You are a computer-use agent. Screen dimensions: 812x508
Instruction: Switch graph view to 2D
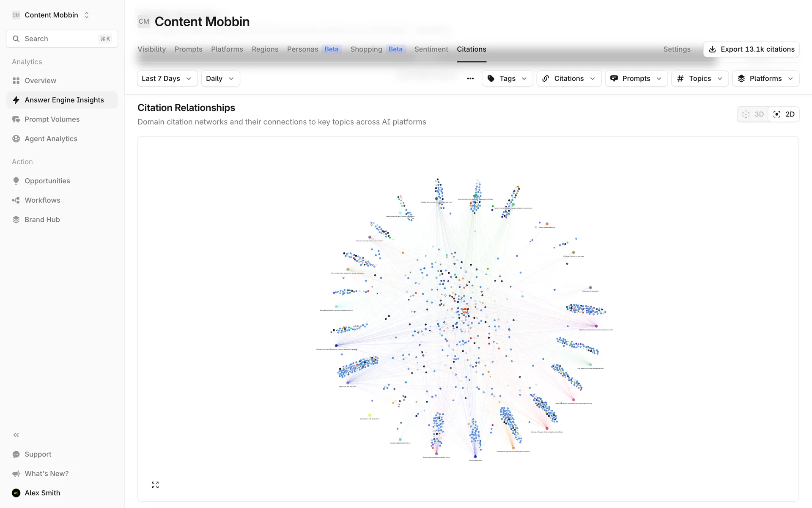click(784, 114)
